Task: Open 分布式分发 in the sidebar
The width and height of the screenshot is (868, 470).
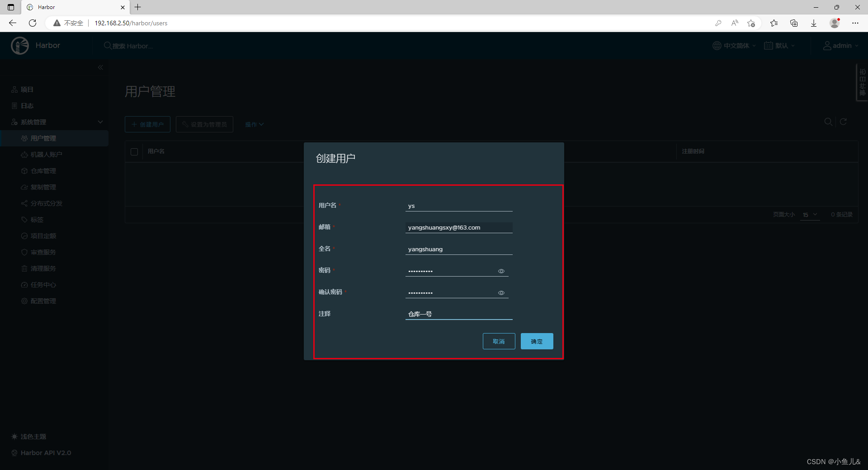Action: pos(46,203)
